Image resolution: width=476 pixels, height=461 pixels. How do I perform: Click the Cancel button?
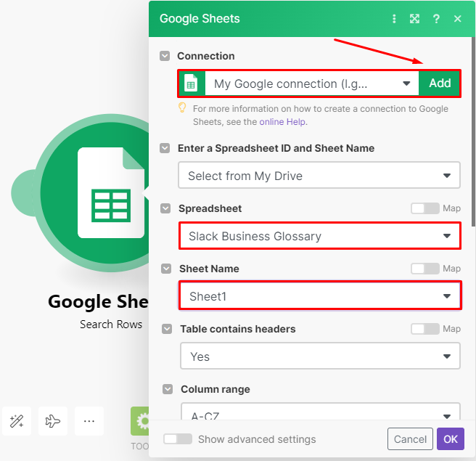pyautogui.click(x=410, y=438)
